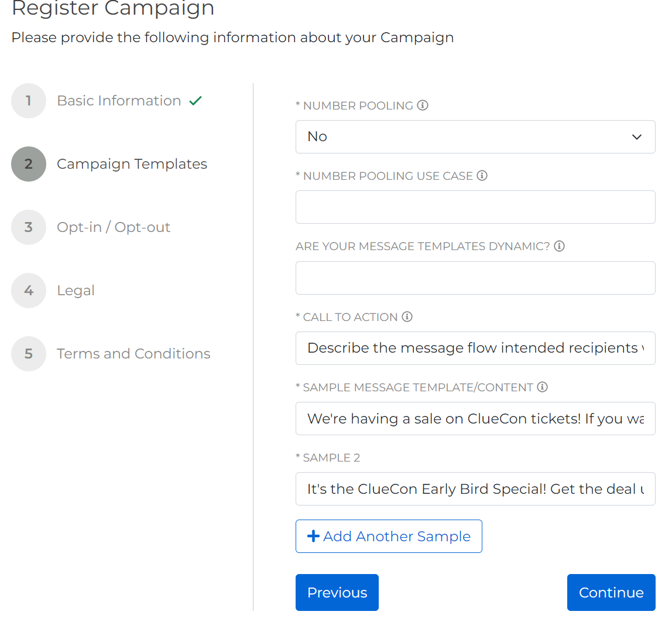This screenshot has height=625, width=672.
Task: Click the Number Pooling dropdown chevron
Action: (x=637, y=137)
